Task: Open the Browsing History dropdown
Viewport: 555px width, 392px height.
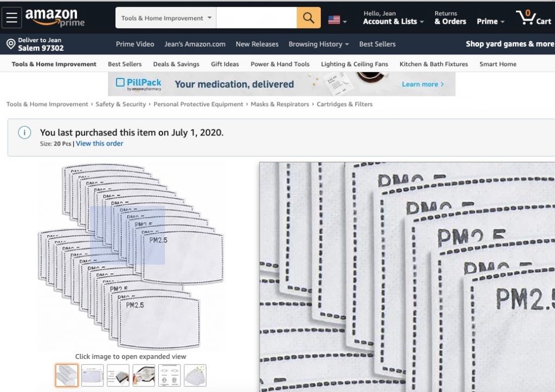Action: pyautogui.click(x=318, y=44)
